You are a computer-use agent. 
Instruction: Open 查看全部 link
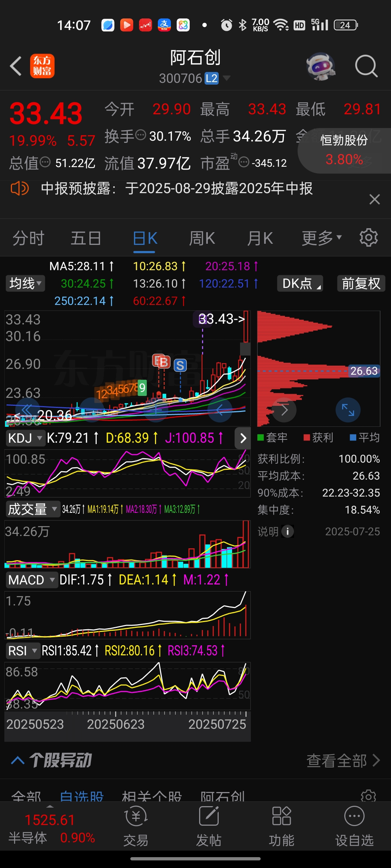click(x=343, y=761)
